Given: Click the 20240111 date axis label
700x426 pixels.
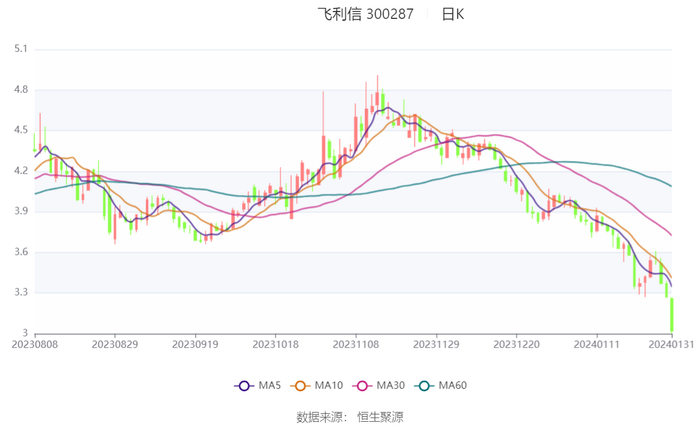Looking at the screenshot, I should (597, 344).
